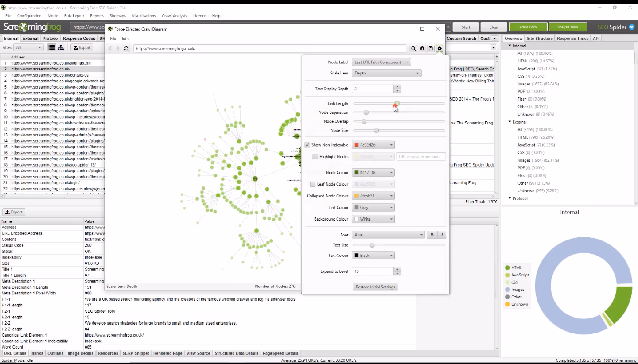
Task: Click the save icon in crawl diagram toolbar
Action: coord(431,49)
